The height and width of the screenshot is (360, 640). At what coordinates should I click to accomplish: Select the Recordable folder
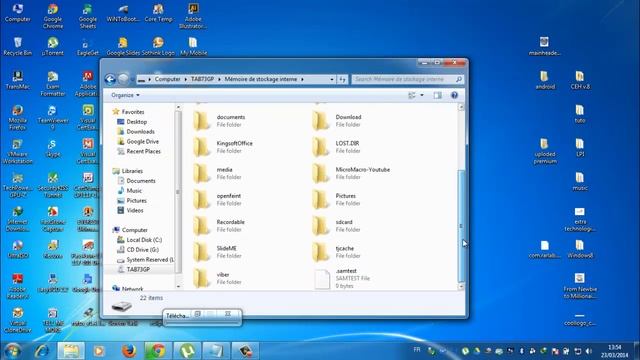[219, 226]
